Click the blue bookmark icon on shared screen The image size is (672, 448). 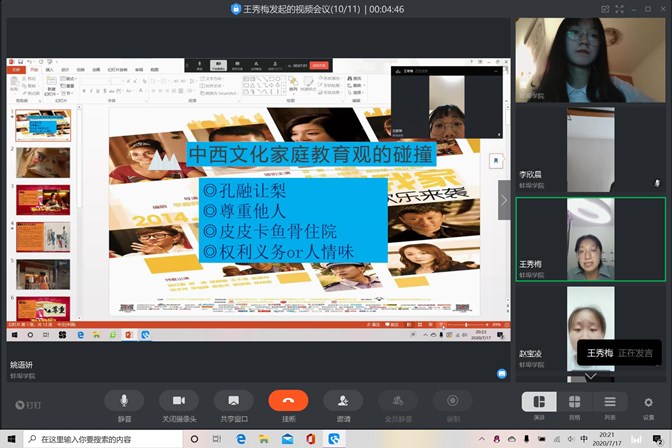click(x=495, y=161)
